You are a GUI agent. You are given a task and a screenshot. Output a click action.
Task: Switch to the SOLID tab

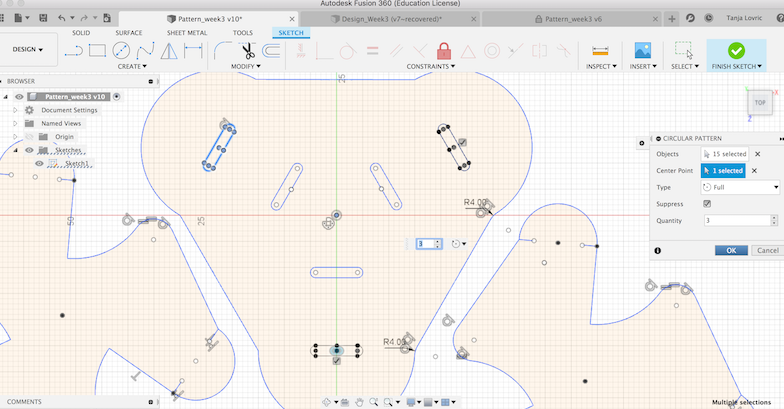tap(81, 33)
